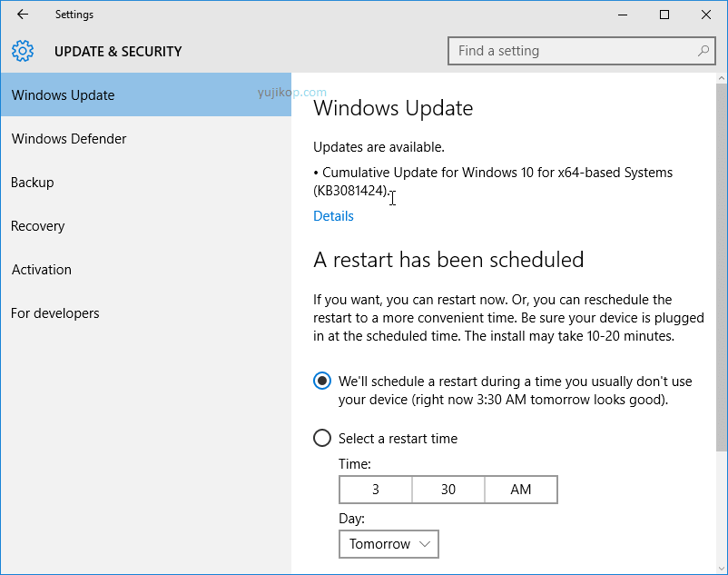The height and width of the screenshot is (575, 728).
Task: Minimize the Settings window
Action: [x=623, y=15]
